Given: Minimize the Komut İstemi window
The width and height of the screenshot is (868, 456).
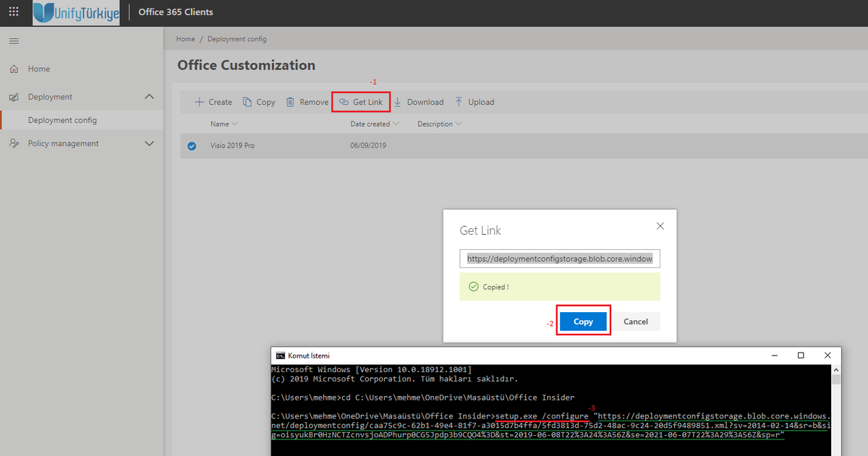Looking at the screenshot, I should coord(774,356).
